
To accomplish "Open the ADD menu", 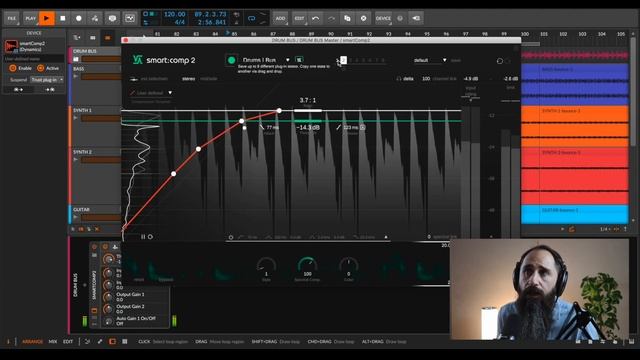I will click(280, 18).
